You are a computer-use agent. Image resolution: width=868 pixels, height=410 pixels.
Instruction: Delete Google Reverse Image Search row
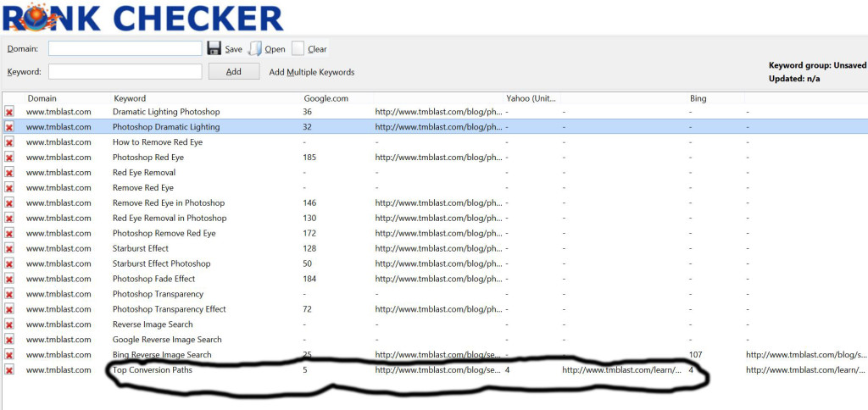point(8,341)
